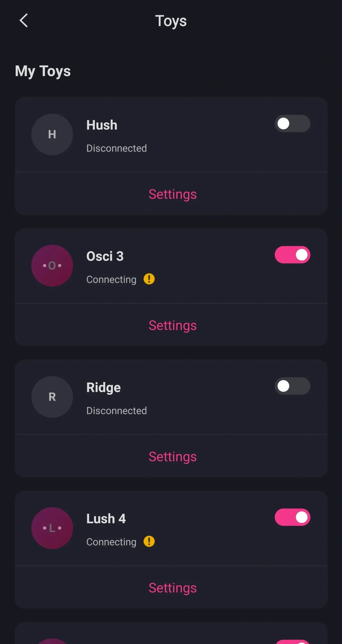Tap the Ridge Disconnected status text
Screen dimensions: 342x644
pos(116,411)
